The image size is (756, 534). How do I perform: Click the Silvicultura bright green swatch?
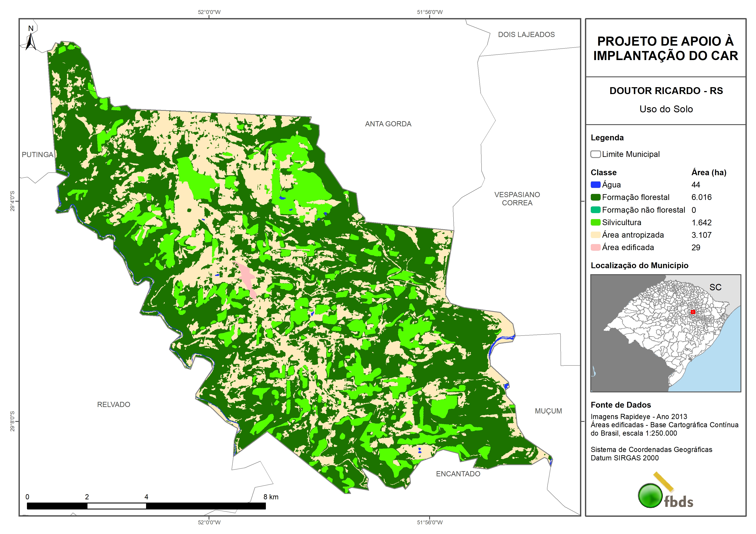click(595, 222)
